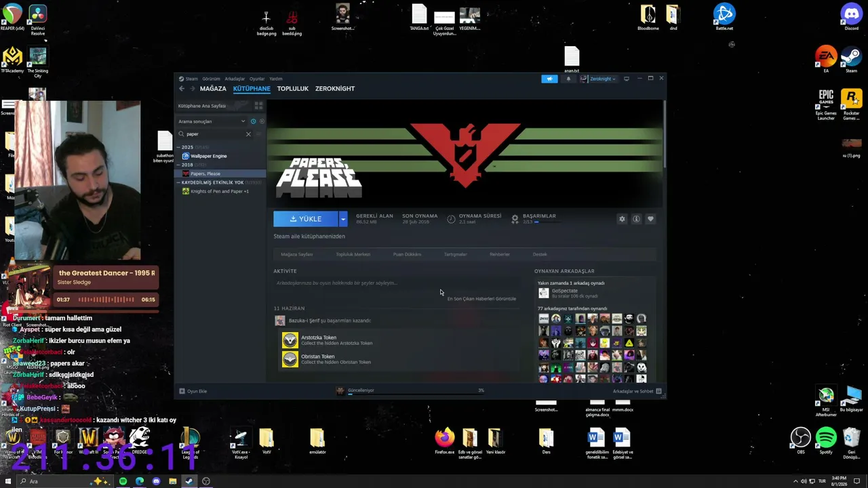
Task: Click the Oyun Ekle plus icon
Action: coord(182,391)
